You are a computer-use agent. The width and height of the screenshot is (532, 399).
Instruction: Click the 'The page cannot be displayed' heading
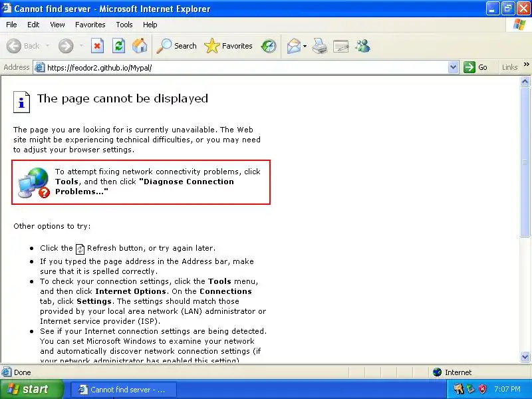pyautogui.click(x=122, y=98)
